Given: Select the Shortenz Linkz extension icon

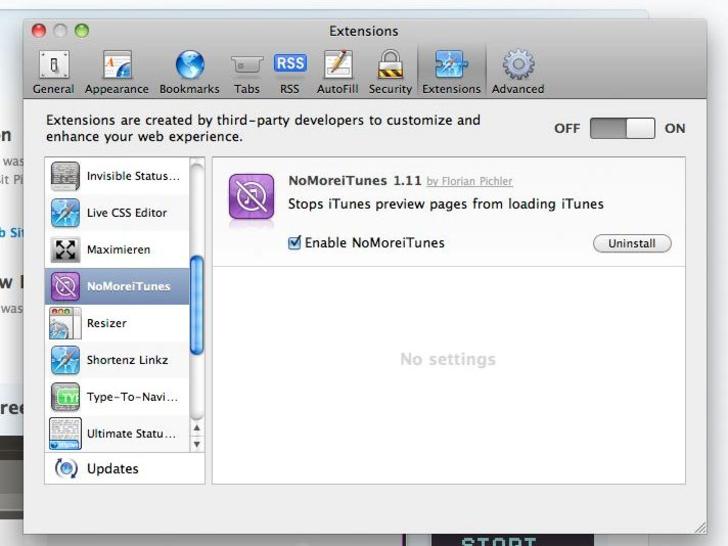Looking at the screenshot, I should click(65, 360).
